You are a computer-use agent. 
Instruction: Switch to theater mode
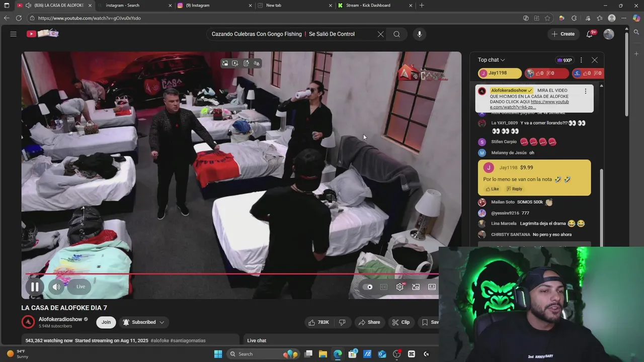[432, 287]
